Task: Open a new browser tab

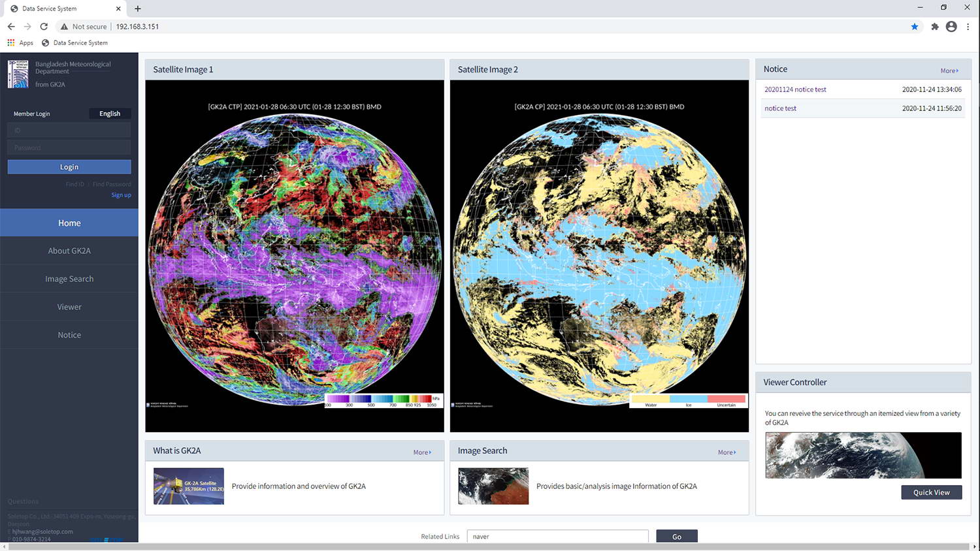Action: [x=138, y=8]
